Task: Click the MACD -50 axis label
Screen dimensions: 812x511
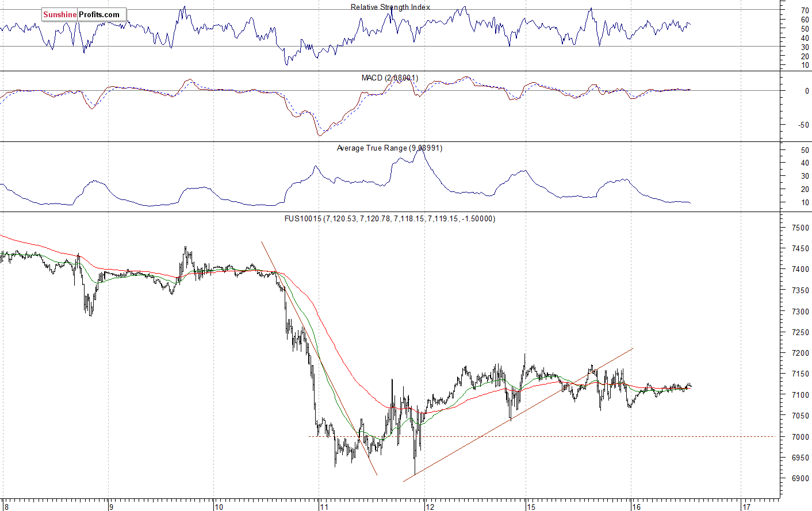Action: pyautogui.click(x=803, y=125)
